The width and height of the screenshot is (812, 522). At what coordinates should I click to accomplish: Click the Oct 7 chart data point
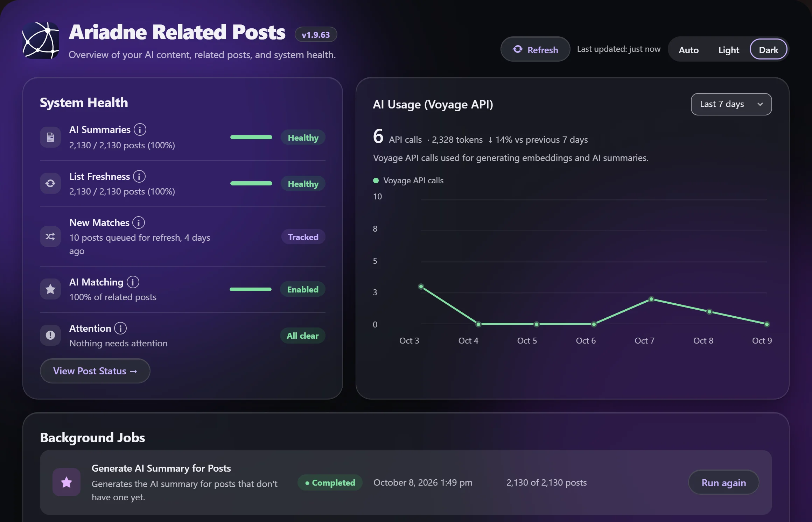(x=651, y=299)
